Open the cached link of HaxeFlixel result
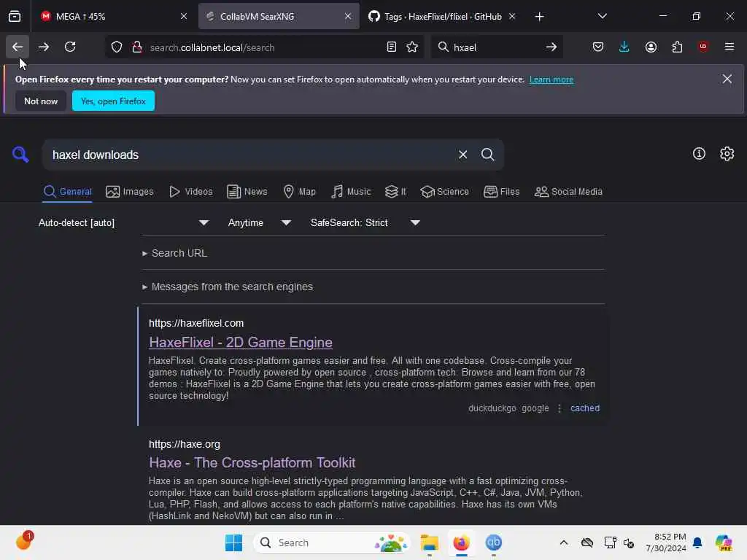The image size is (747, 560). pyautogui.click(x=585, y=408)
